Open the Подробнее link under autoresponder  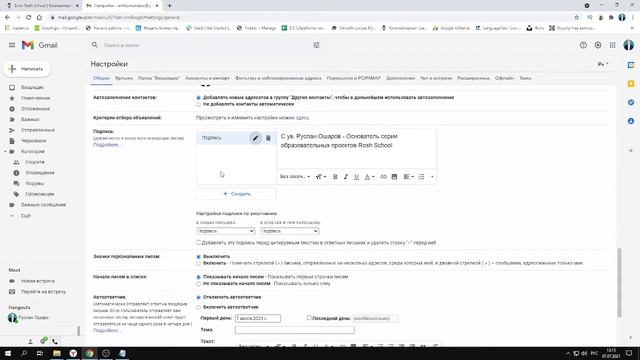(106, 330)
